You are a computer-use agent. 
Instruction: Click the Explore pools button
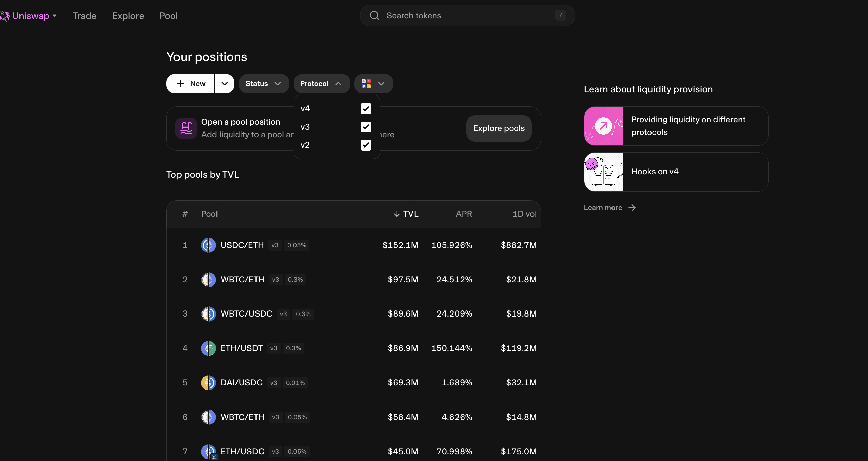coord(499,128)
